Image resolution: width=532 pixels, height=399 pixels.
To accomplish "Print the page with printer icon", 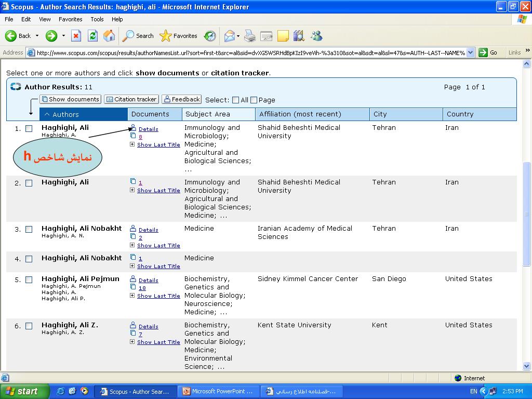I will point(250,36).
